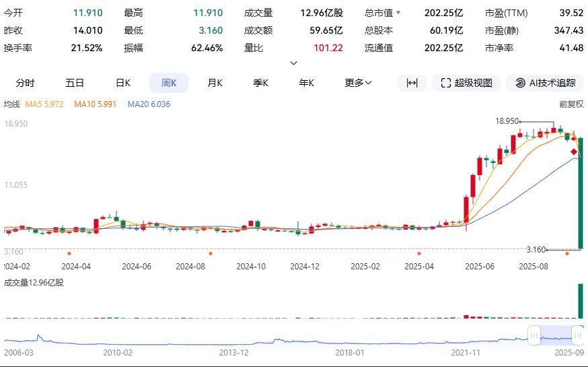Image resolution: width=588 pixels, height=367 pixels.
Task: Toggle the MA20 moving average line
Action: 149,104
